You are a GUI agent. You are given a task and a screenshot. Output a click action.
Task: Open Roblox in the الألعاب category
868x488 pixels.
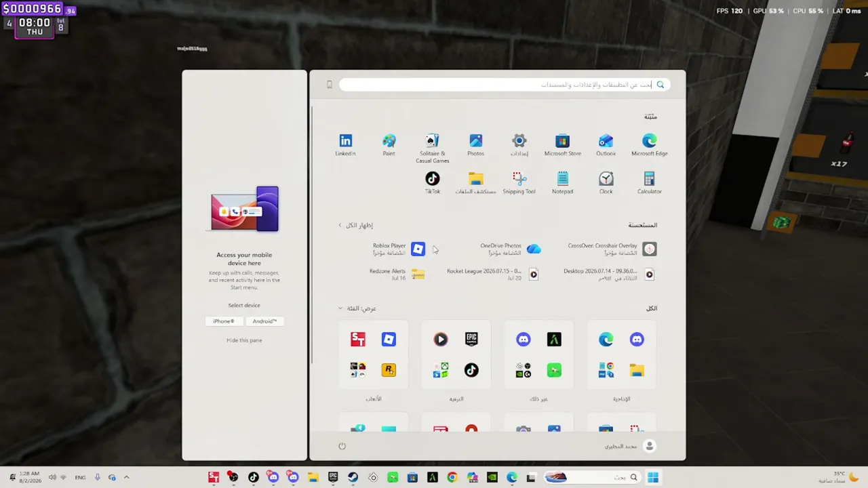tap(389, 339)
